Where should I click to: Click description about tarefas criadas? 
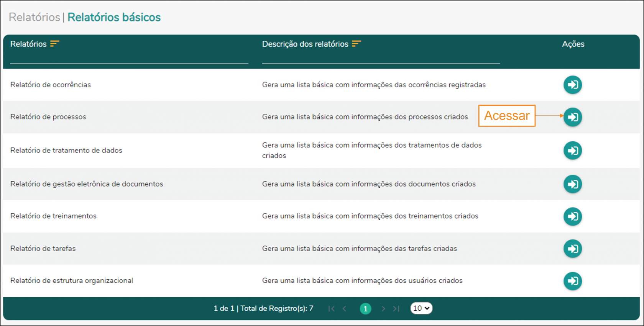[x=360, y=248]
